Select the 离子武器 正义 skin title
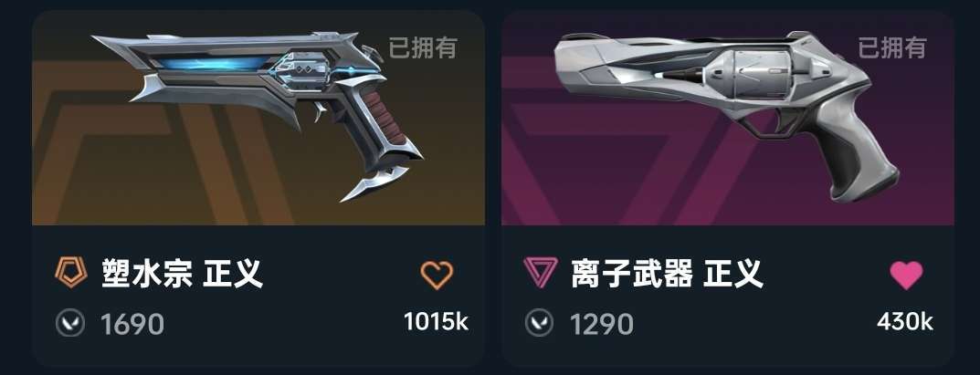980x375 pixels. click(667, 274)
